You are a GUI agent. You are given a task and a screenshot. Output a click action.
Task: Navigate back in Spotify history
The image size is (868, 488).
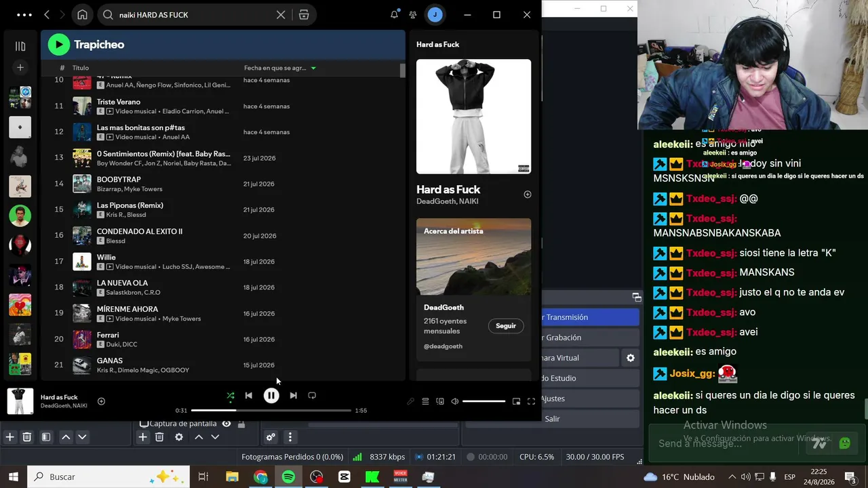47,15
